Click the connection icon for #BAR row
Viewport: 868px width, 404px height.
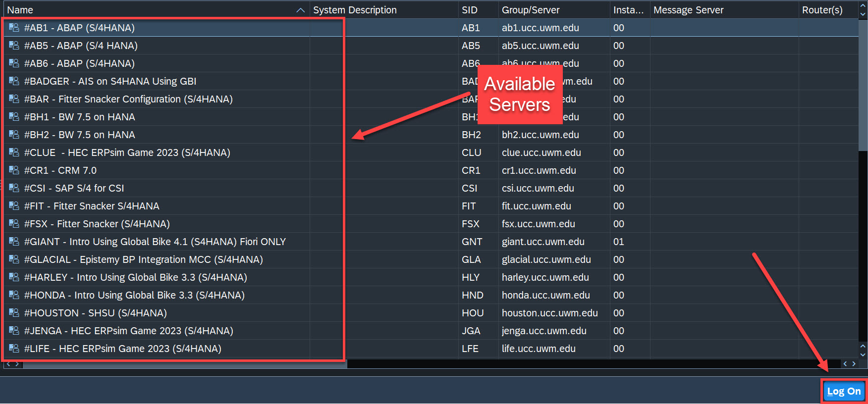click(x=14, y=99)
